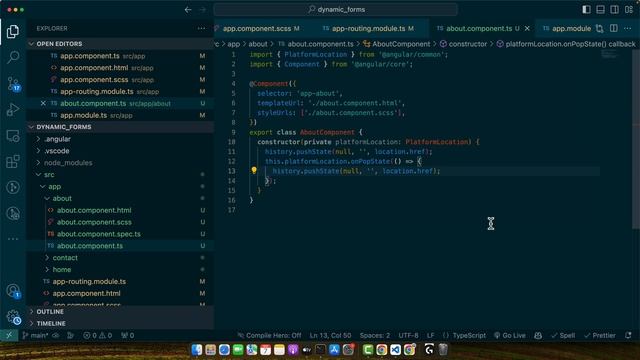640x360 pixels.
Task: Switch to app.module tab
Action: [567, 29]
